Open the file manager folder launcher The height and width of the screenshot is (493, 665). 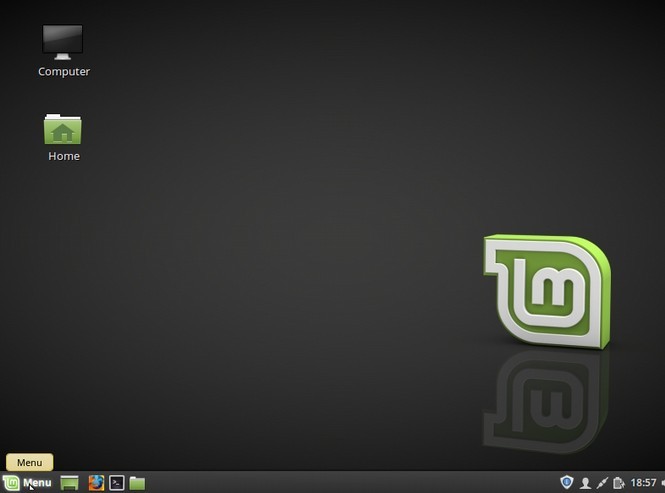click(x=137, y=483)
